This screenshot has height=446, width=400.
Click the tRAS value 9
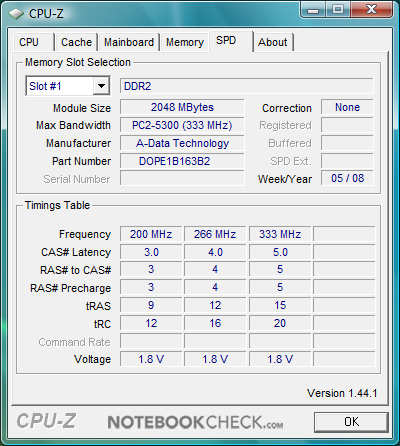(151, 305)
